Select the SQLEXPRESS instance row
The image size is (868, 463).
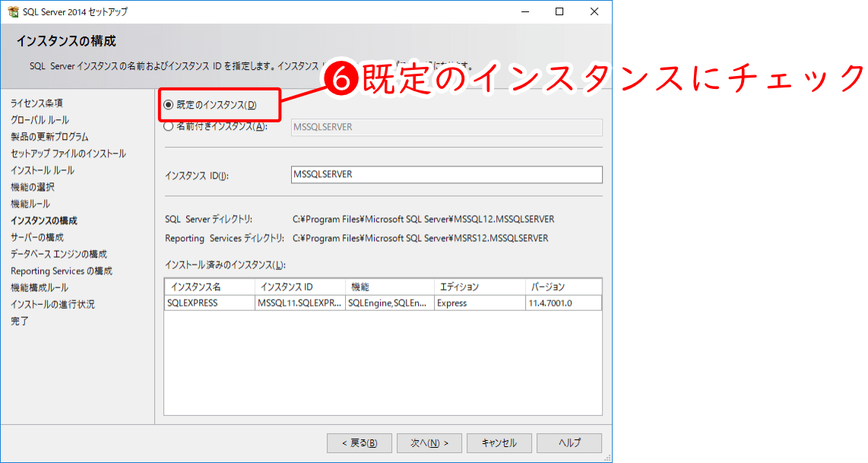(x=383, y=303)
